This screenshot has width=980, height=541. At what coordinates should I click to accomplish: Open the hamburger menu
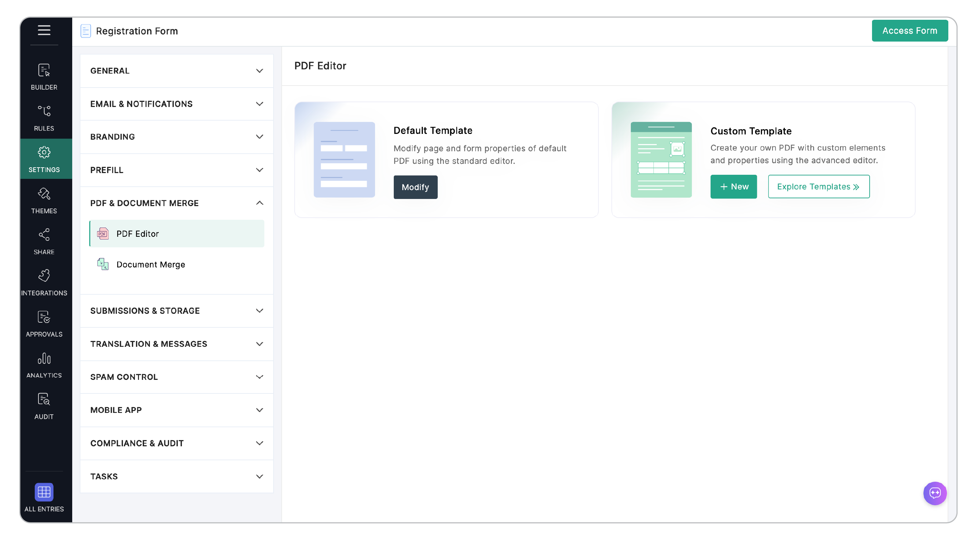(x=44, y=30)
